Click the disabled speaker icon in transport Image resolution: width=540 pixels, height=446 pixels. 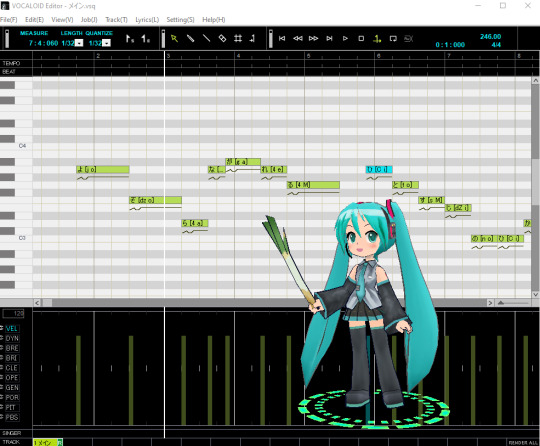[408, 39]
